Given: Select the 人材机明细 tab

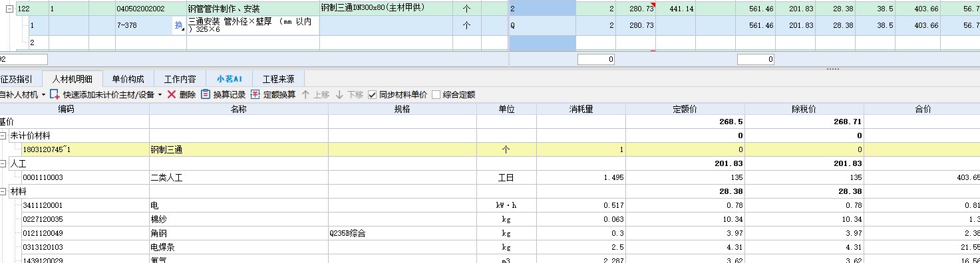Looking at the screenshot, I should (72, 78).
